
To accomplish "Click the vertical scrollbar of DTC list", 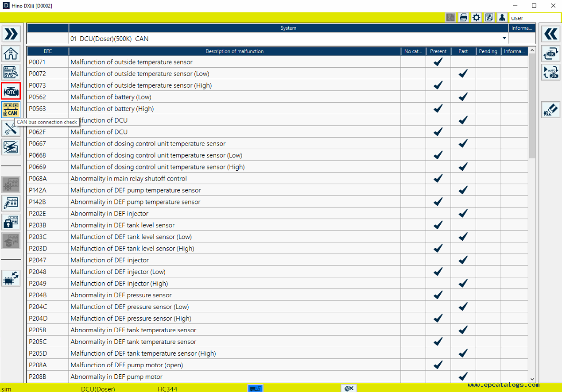I will (x=532, y=106).
